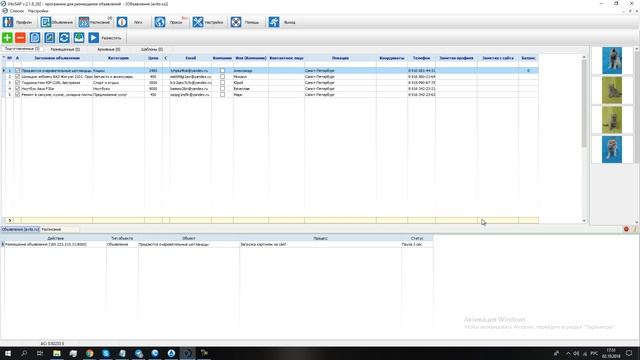Click the filter funnel icon in the table header corner
This screenshot has height=360, width=640.
(4, 58)
